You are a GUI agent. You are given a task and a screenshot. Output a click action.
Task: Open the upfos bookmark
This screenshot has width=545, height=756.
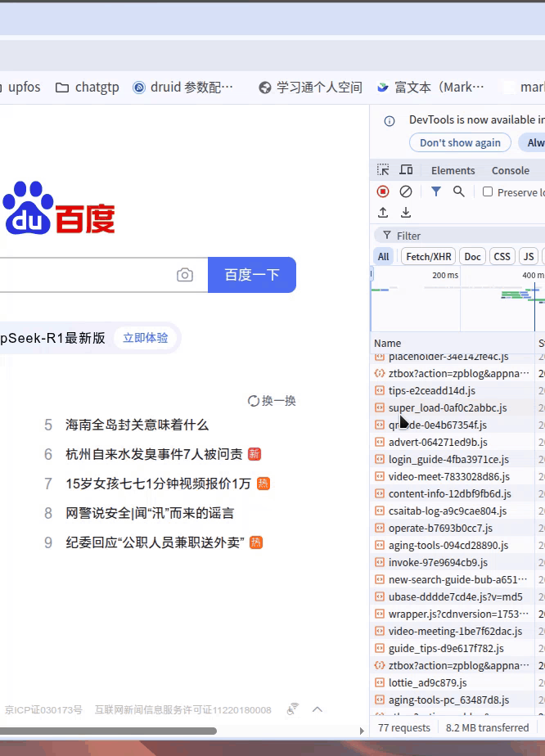point(22,88)
